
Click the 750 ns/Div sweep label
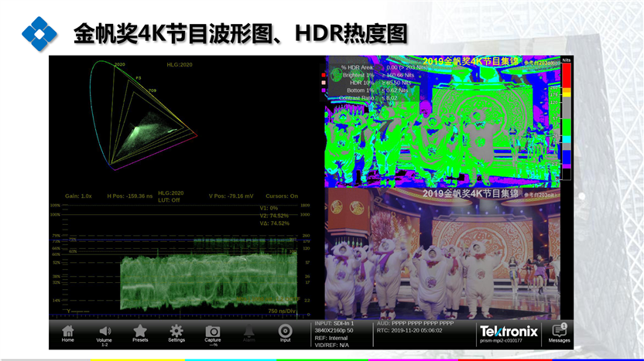[x=283, y=311]
